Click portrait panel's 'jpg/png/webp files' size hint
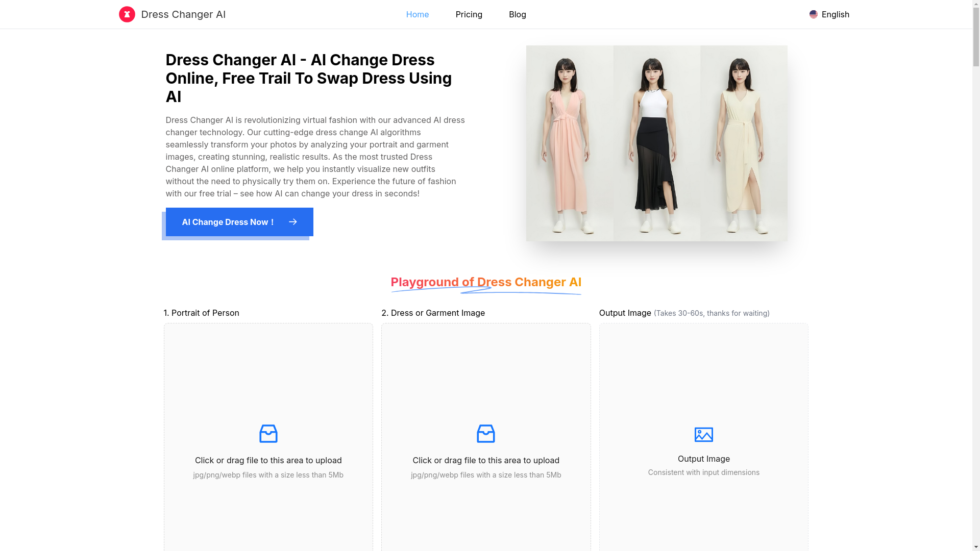 pyautogui.click(x=268, y=475)
